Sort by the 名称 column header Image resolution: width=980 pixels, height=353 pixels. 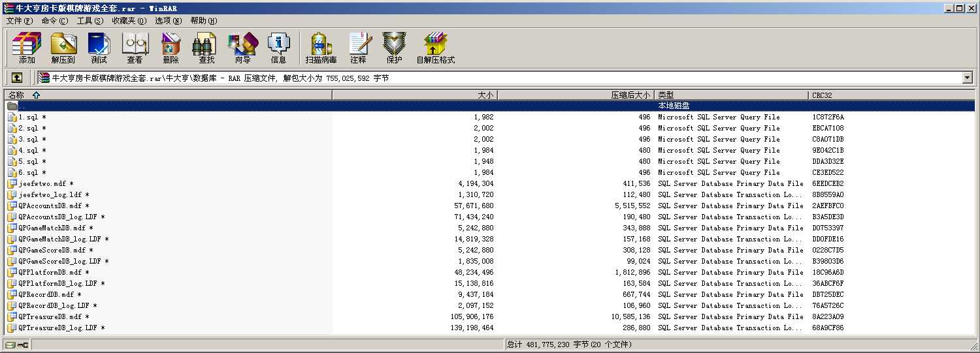coord(169,95)
